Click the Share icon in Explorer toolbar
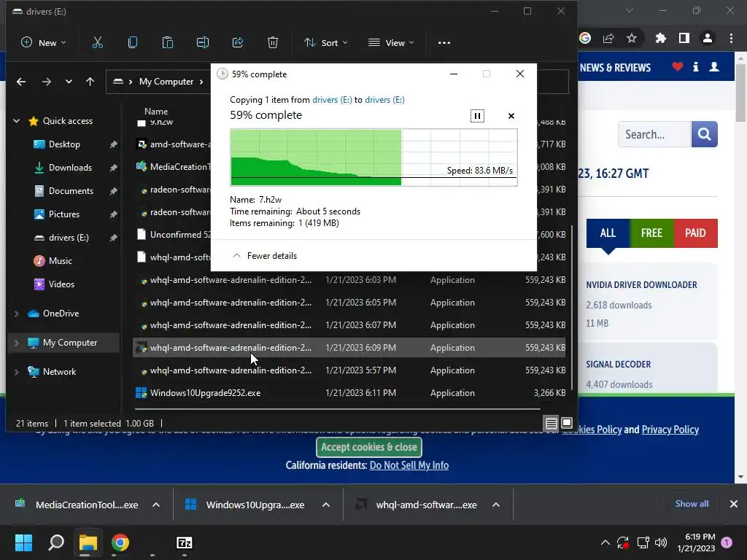The height and width of the screenshot is (560, 747). pos(238,42)
